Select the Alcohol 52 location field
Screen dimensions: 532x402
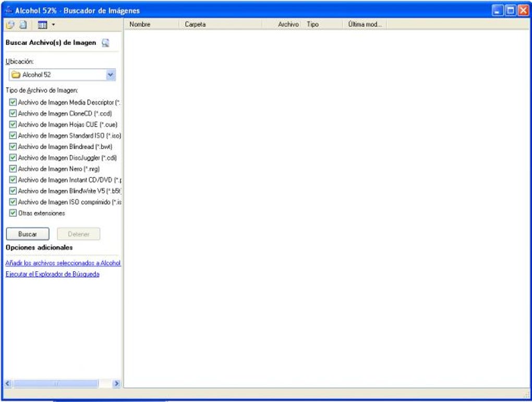coord(62,75)
